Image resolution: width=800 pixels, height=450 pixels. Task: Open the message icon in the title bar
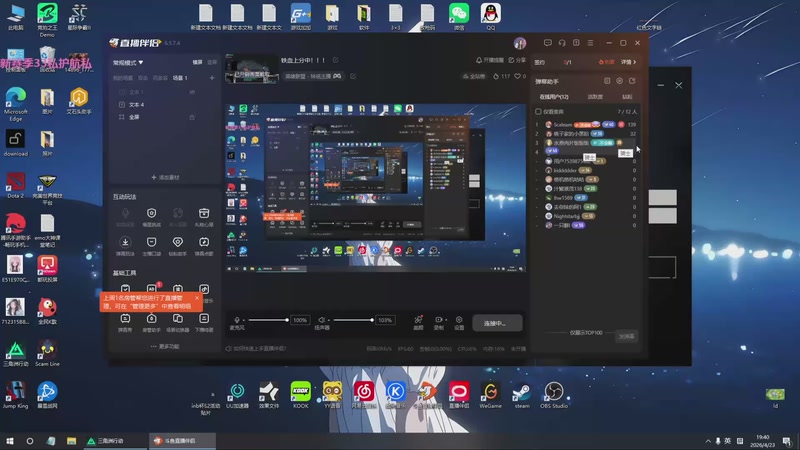547,43
